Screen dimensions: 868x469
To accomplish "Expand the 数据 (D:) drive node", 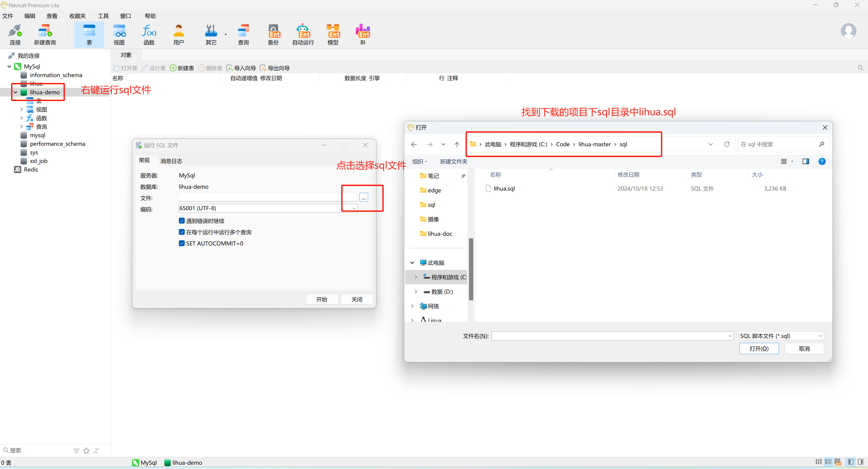I will tap(416, 291).
